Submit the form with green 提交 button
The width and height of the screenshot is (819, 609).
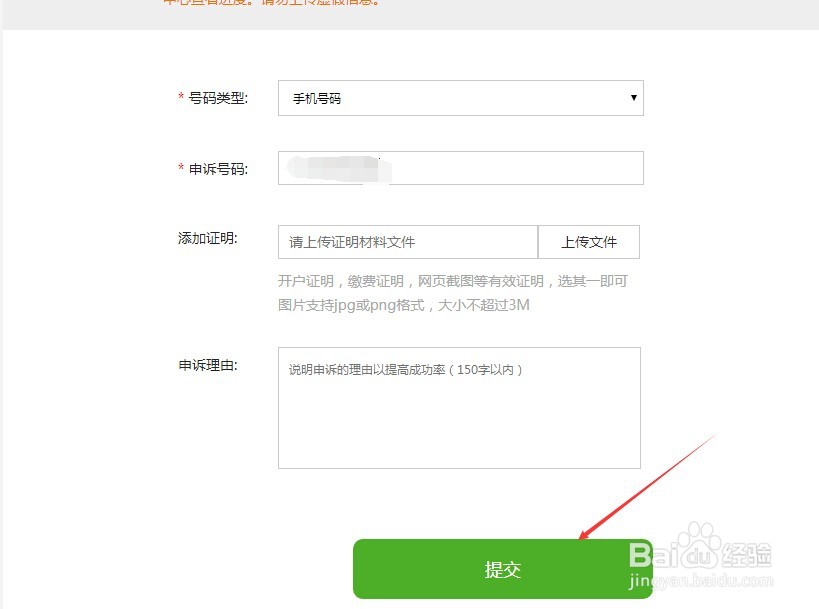pos(502,569)
